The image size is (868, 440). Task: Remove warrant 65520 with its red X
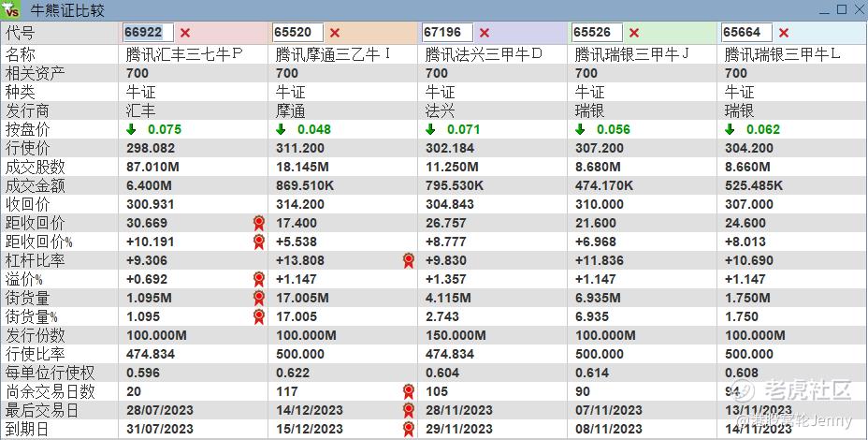pyautogui.click(x=334, y=33)
